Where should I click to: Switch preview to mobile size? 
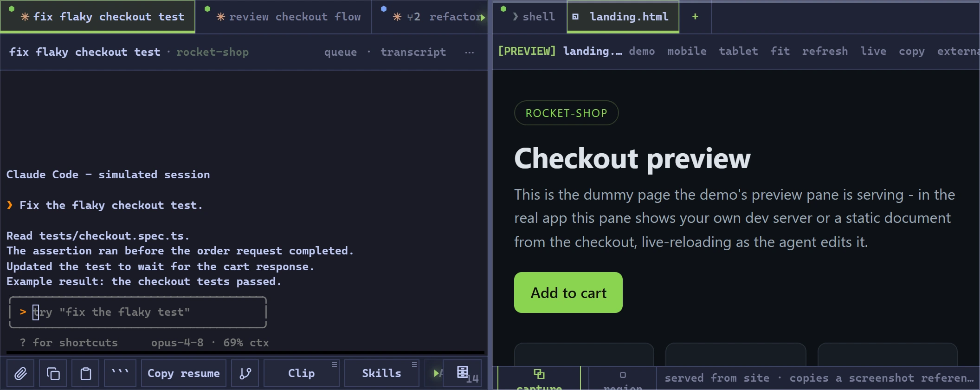click(x=687, y=51)
